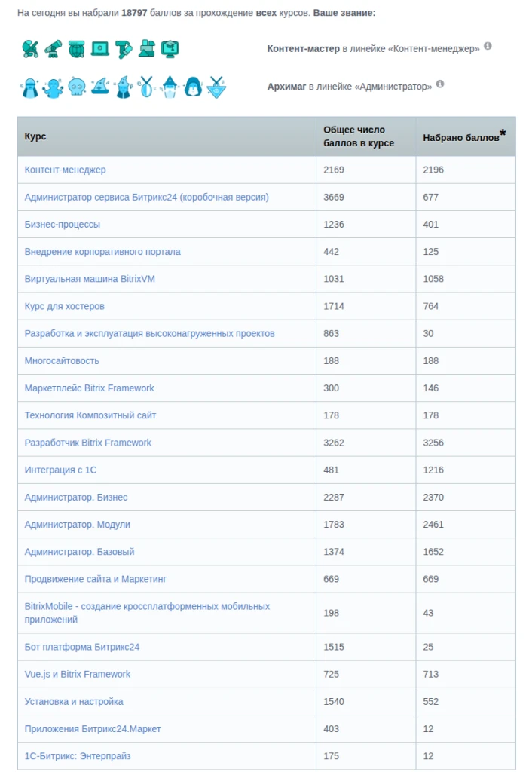Screen dimensions: 532x772
Task: Click Архимаг rank title text
Action: point(286,87)
